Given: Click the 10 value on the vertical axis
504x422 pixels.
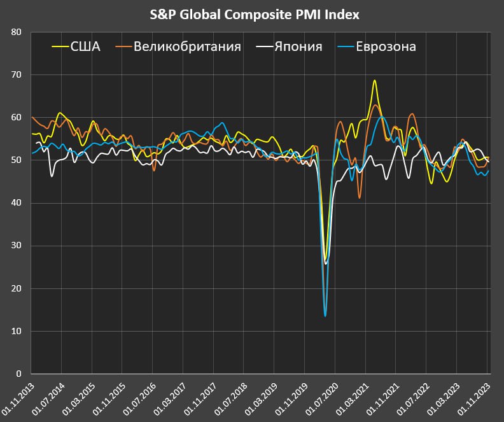Looking at the screenshot, I should click(17, 332).
